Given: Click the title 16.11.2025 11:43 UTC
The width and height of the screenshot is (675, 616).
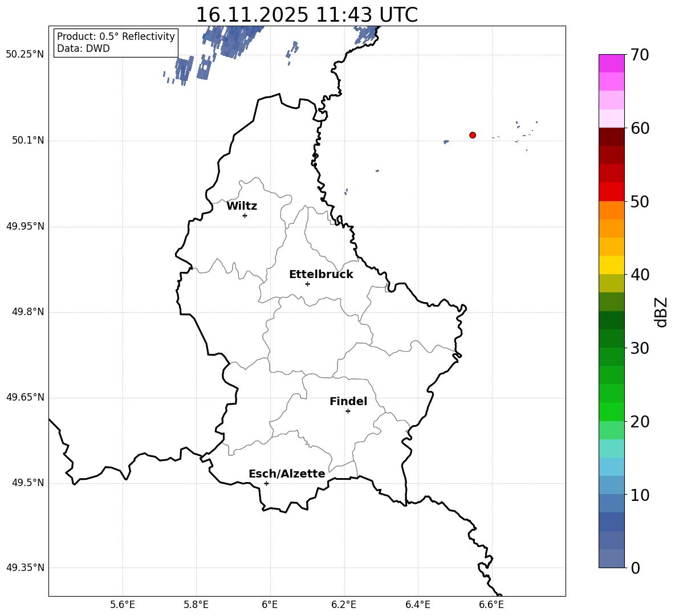Looking at the screenshot, I should click(307, 15).
